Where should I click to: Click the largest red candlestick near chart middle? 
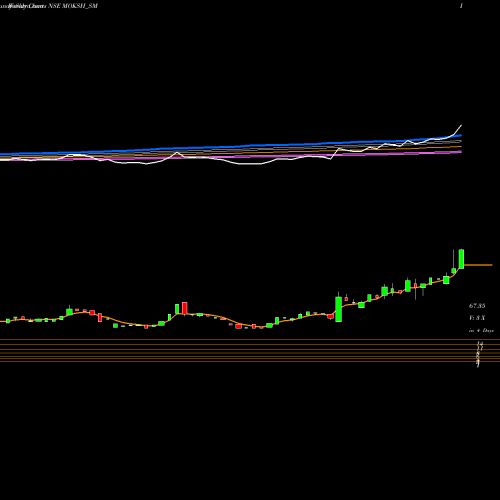pyautogui.click(x=185, y=308)
